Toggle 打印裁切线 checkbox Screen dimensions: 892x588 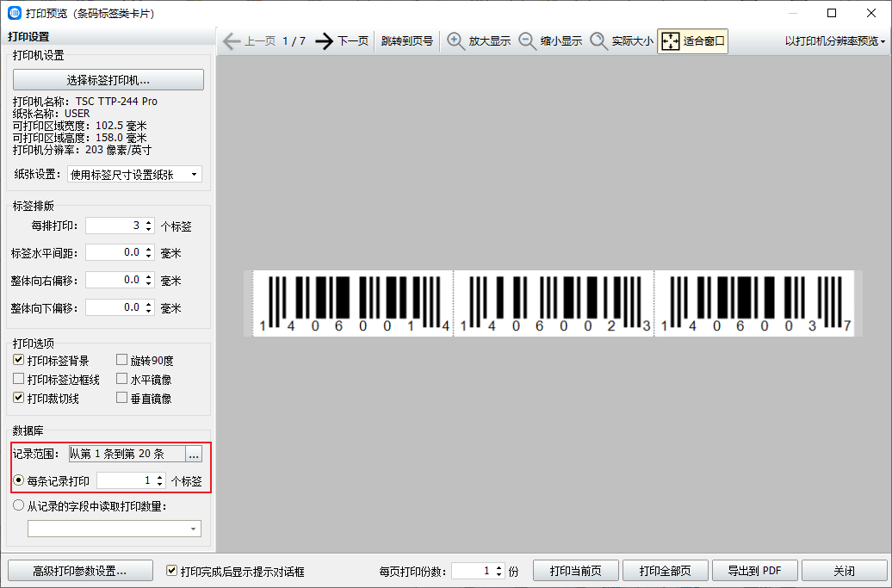(19, 398)
